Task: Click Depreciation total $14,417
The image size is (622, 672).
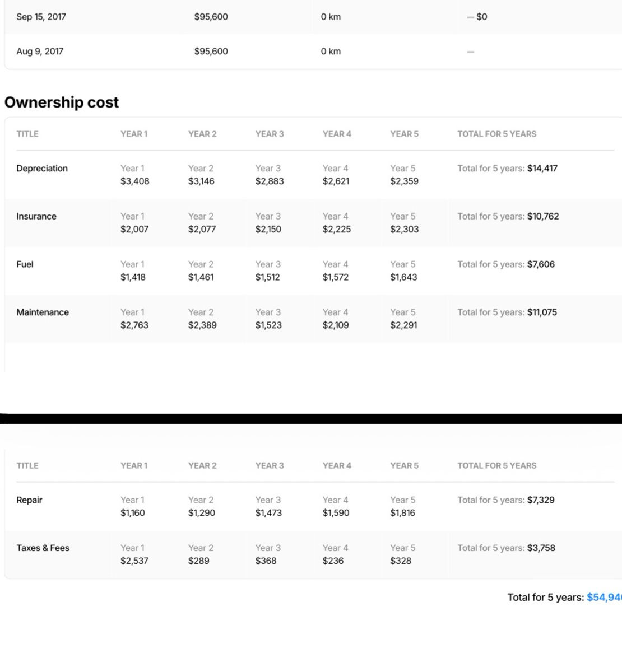Action: pos(542,168)
